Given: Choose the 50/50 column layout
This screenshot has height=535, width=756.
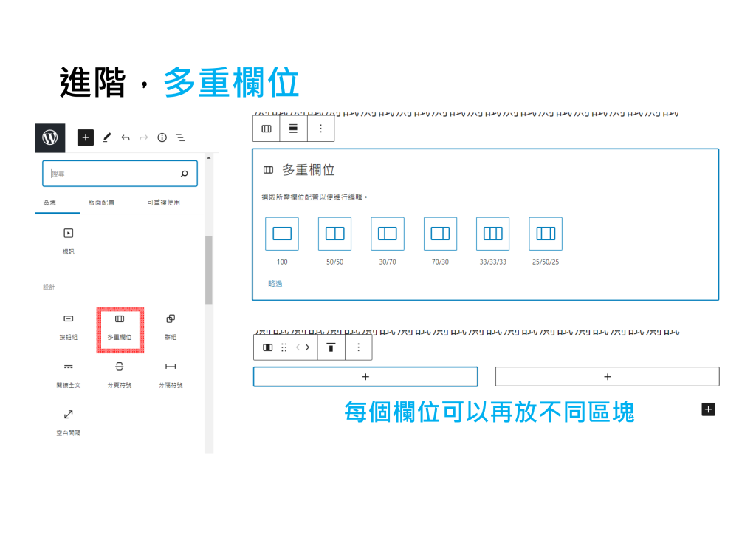Looking at the screenshot, I should point(334,234).
